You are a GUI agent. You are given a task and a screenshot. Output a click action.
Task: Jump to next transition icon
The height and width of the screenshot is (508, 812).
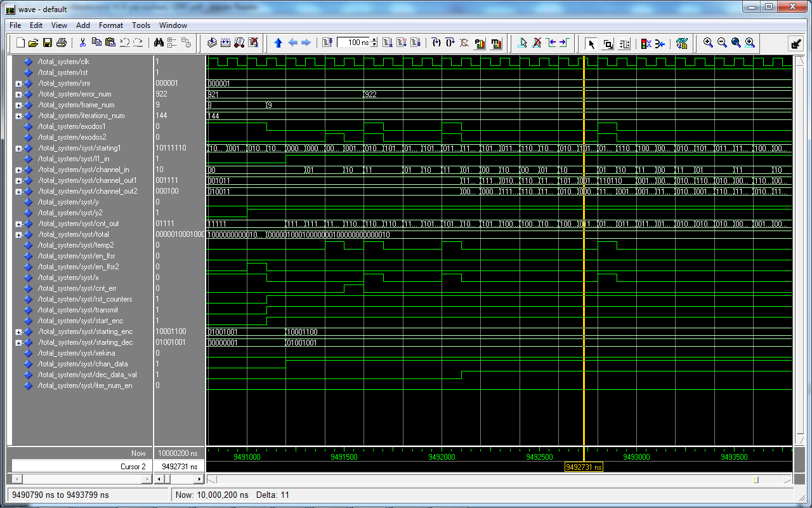pyautogui.click(x=565, y=43)
